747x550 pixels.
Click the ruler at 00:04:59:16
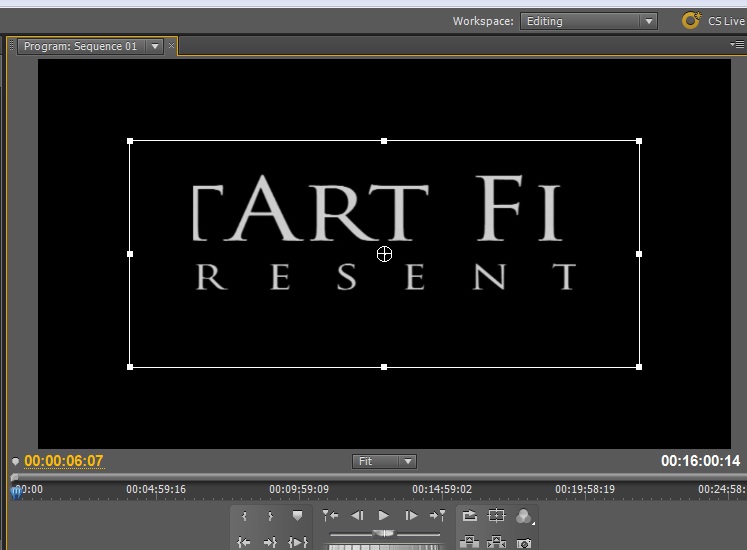[x=156, y=489]
